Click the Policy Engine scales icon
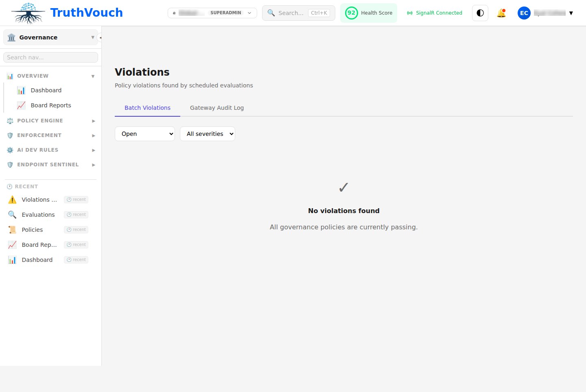Viewport: 586px width, 392px height. [9, 120]
